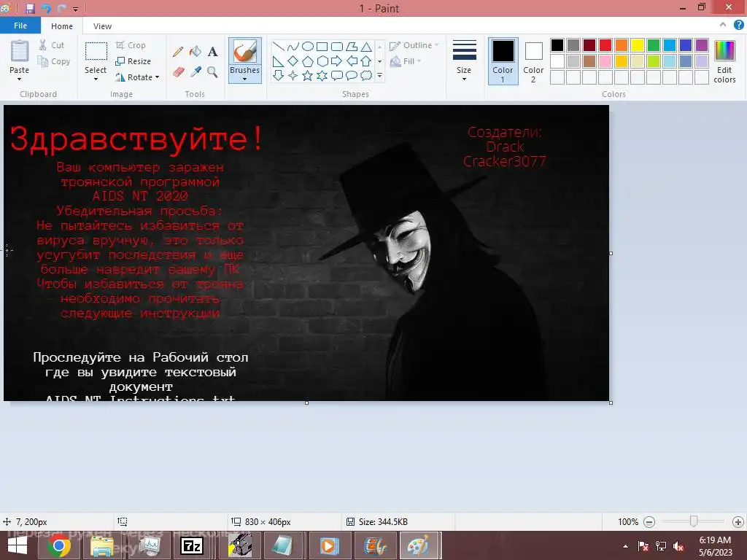Choose the Oval callout shape
The image size is (747, 560).
[352, 75]
